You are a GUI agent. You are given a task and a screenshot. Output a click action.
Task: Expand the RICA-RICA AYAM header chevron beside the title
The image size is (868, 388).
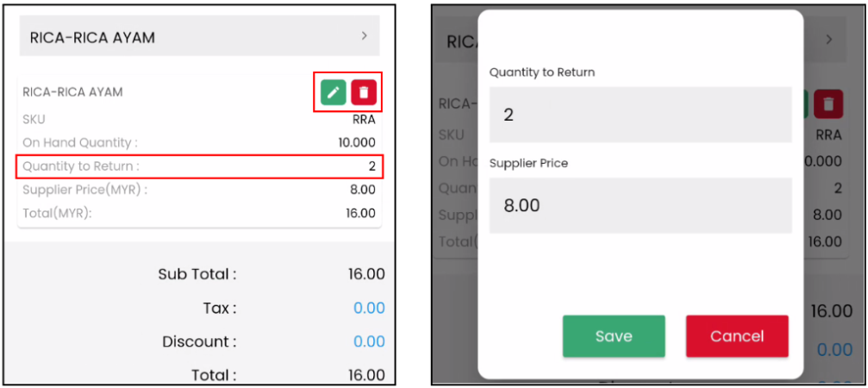click(x=365, y=36)
